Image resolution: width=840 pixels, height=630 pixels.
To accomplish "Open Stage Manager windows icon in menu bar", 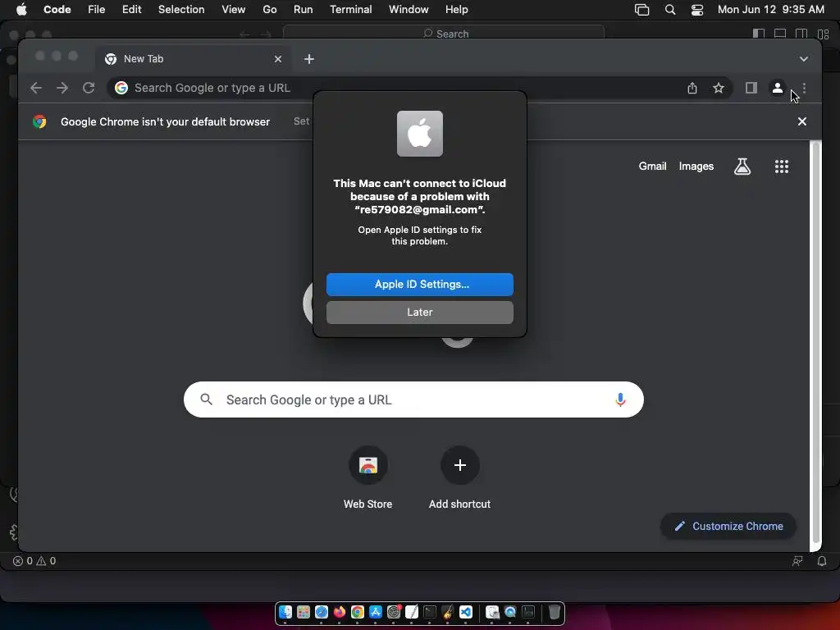I will (641, 10).
